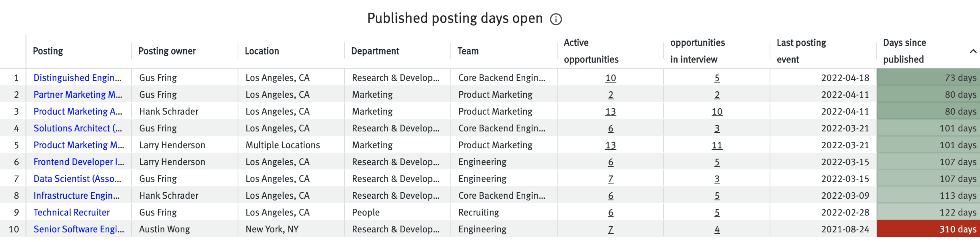Sort the table by Posting owner
The height and width of the screenshot is (242, 980).
point(167,51)
